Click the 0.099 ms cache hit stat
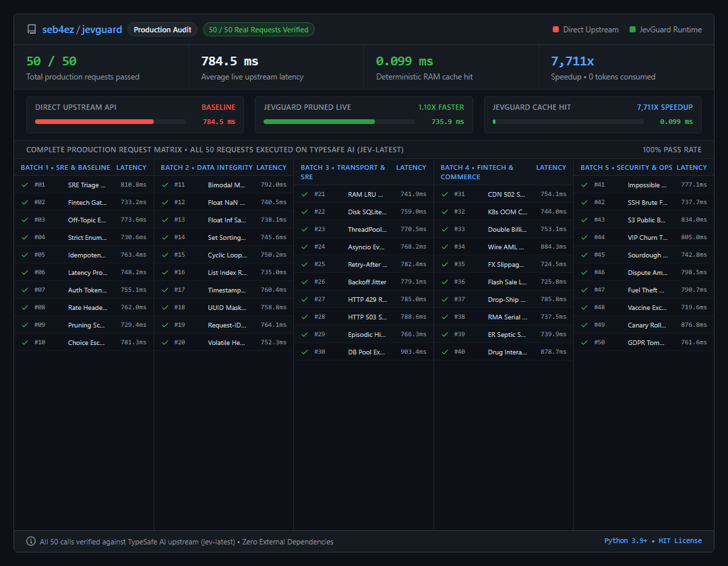Viewport: 728px width, 566px height. [404, 61]
